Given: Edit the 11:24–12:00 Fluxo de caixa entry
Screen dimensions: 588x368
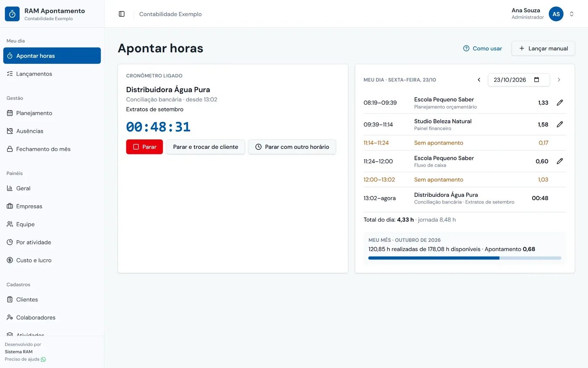Looking at the screenshot, I should (x=560, y=161).
